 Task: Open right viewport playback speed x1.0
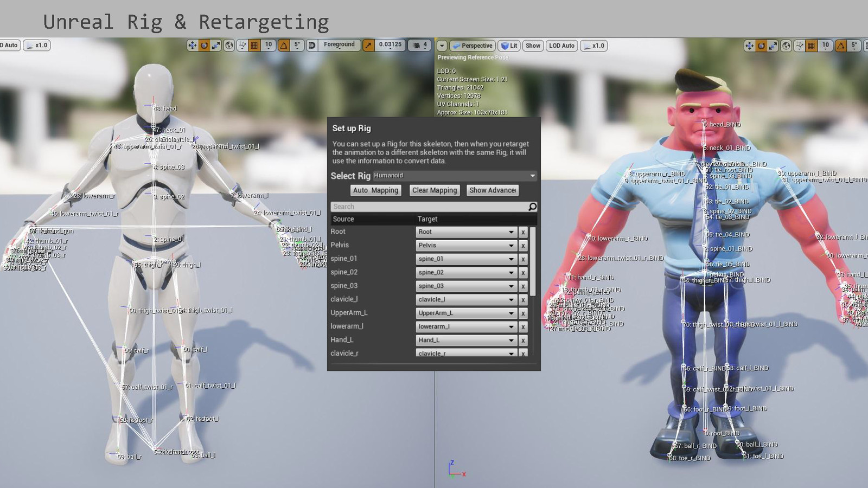pos(594,46)
